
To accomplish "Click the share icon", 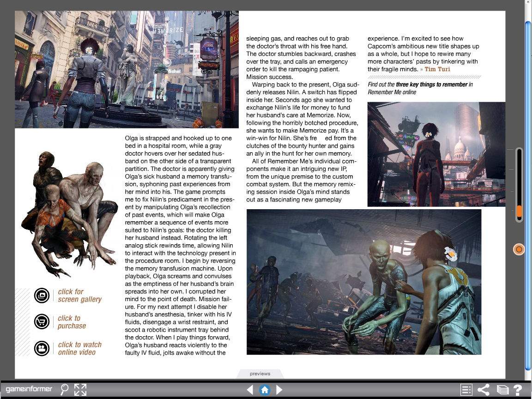I will tap(484, 389).
